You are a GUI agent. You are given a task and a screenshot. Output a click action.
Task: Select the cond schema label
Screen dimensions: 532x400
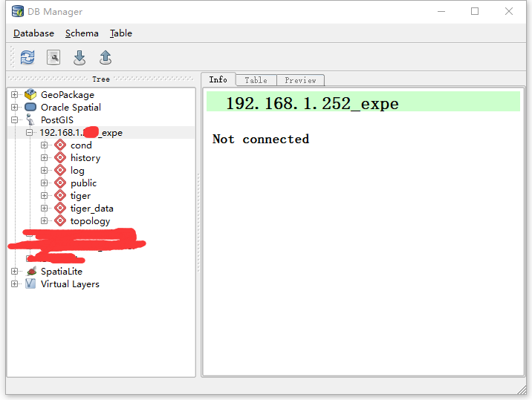pyautogui.click(x=81, y=145)
